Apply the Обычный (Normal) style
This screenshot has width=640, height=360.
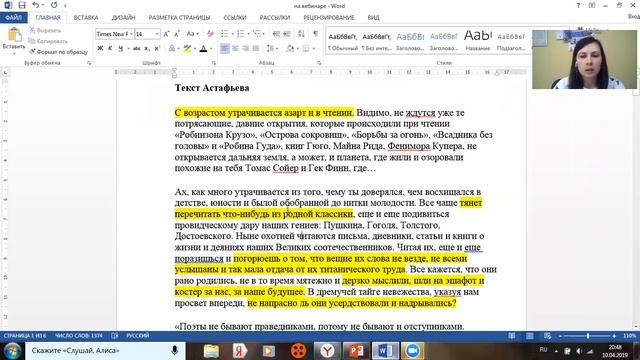point(343,41)
